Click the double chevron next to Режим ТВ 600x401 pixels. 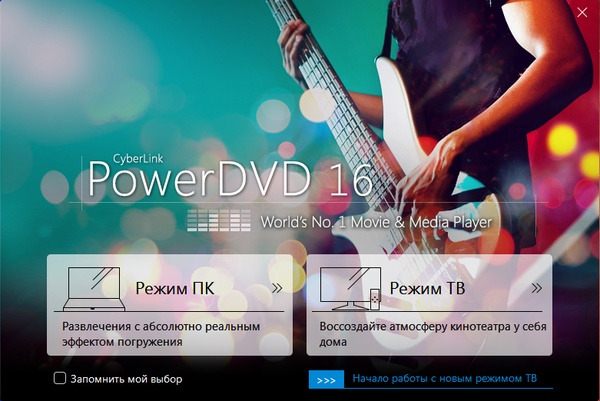click(x=536, y=288)
